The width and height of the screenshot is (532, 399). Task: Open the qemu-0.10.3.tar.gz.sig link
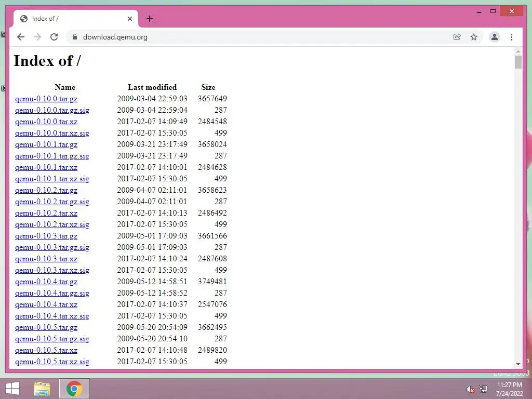[52, 247]
